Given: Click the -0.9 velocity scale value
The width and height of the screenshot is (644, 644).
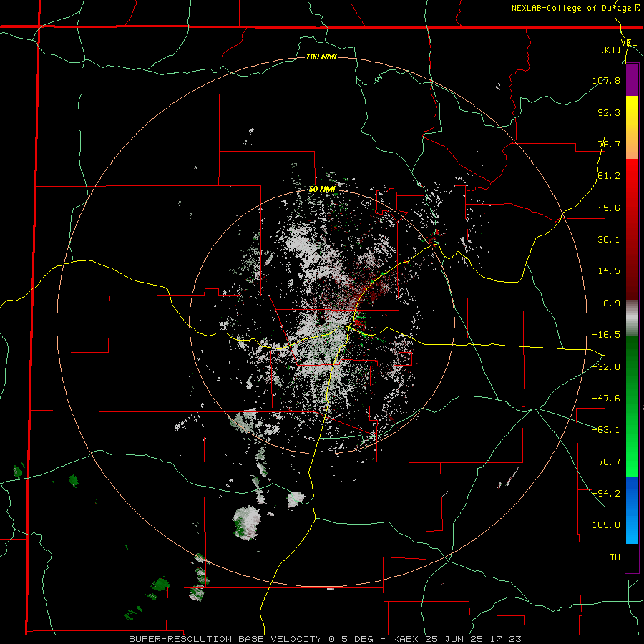Looking at the screenshot, I should click(609, 303).
